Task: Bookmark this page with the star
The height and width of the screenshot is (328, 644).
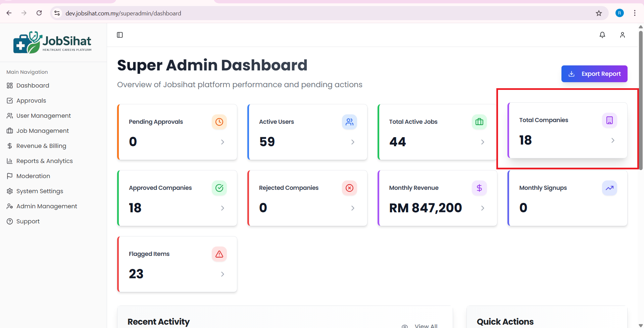Action: 599,13
